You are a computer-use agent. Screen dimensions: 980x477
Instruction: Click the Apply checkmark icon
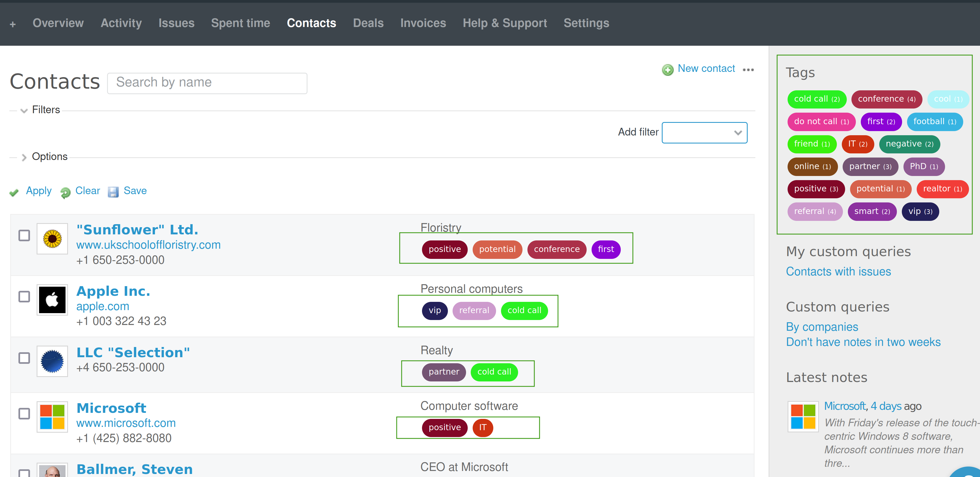pos(14,193)
